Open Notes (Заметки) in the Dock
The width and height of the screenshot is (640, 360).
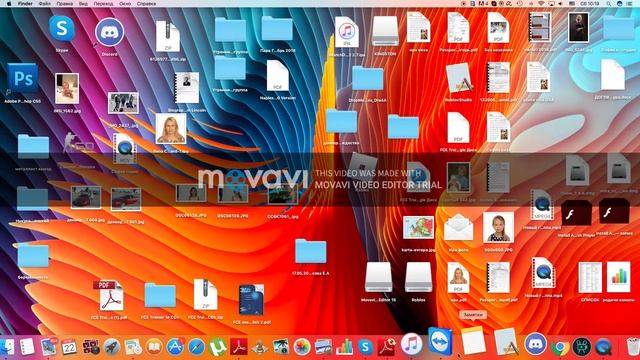pos(473,341)
